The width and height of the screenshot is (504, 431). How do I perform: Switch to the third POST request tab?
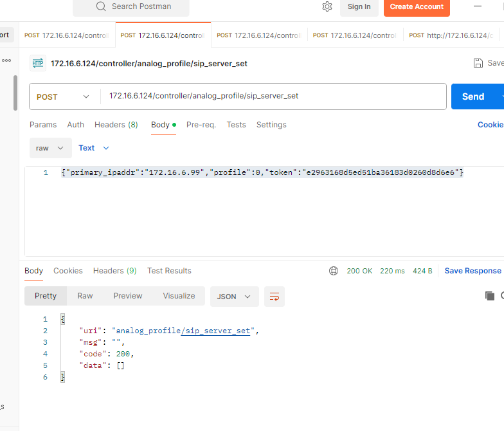click(259, 35)
